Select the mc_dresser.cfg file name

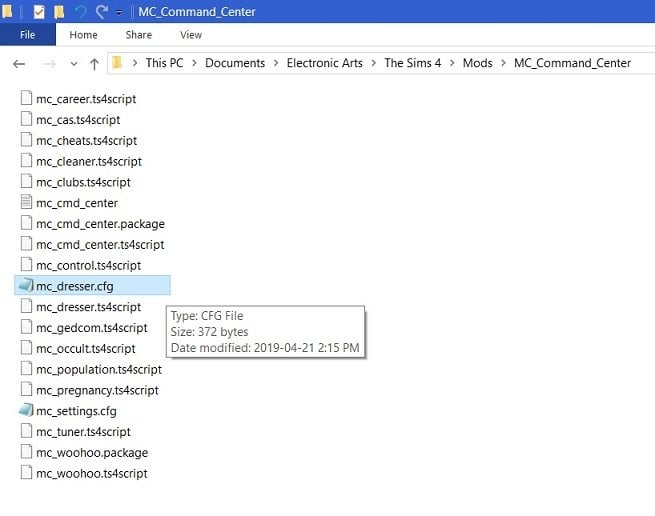tap(75, 286)
